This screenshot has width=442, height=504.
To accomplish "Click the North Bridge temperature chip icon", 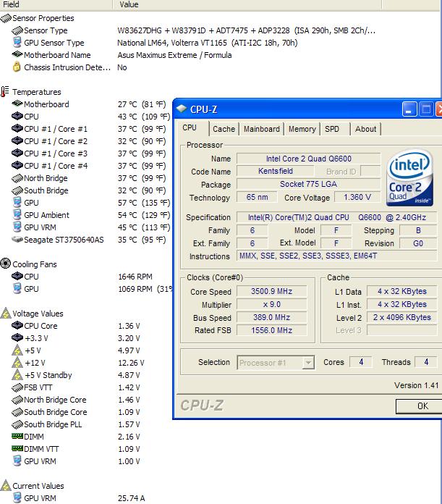I will click(17, 178).
